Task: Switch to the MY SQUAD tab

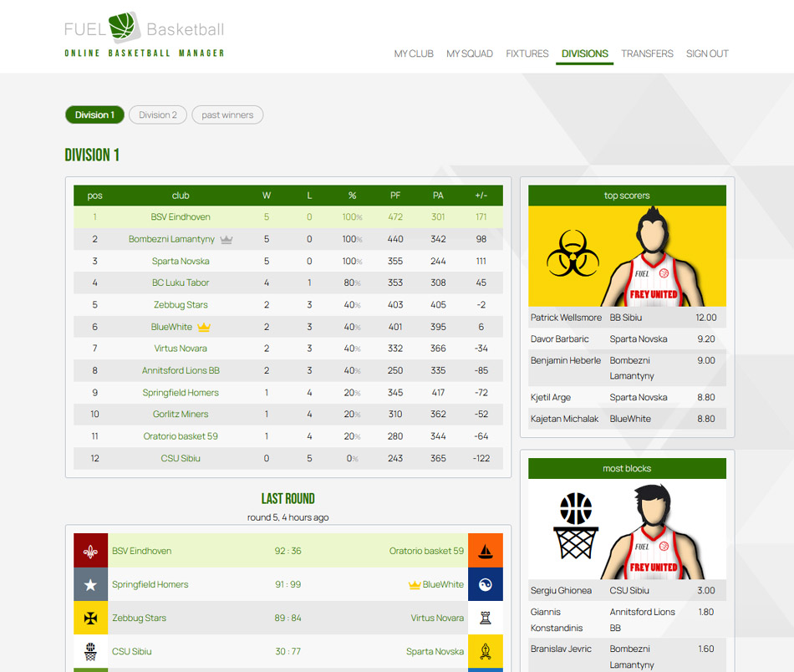Action: (468, 53)
